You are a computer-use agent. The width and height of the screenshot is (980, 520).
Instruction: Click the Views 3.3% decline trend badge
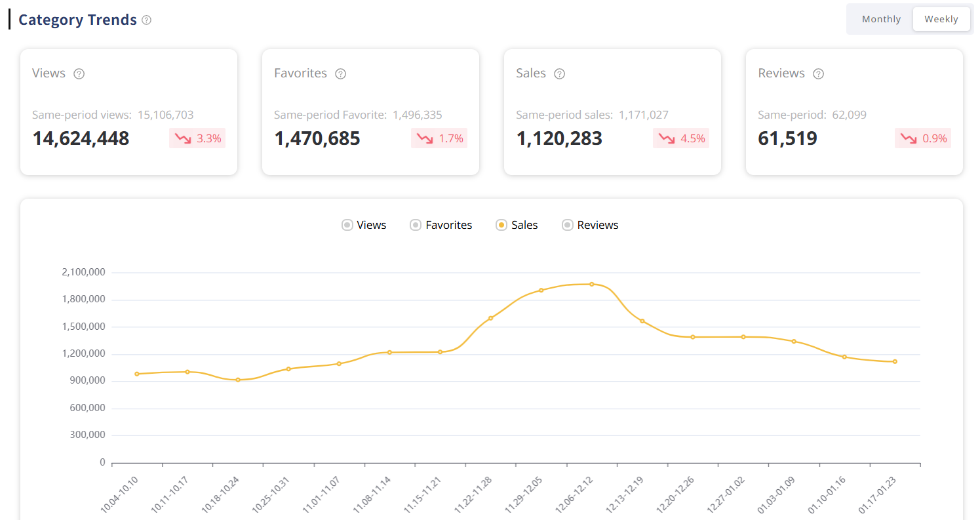197,138
